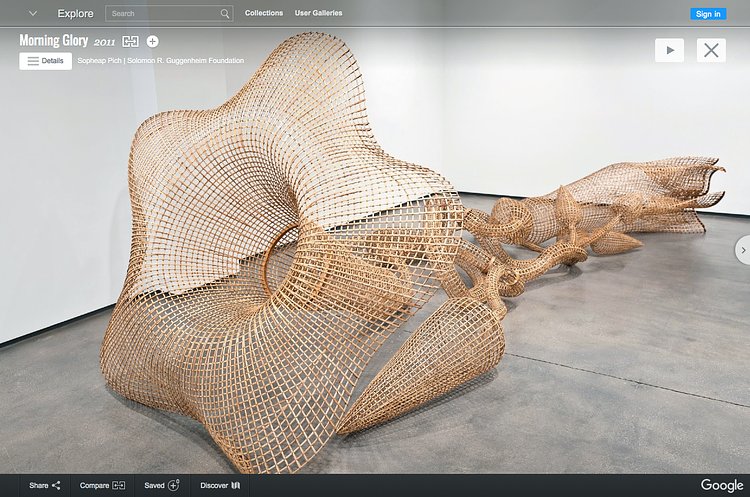This screenshot has width=750, height=497.
Task: Type in the Search field
Action: [x=163, y=14]
